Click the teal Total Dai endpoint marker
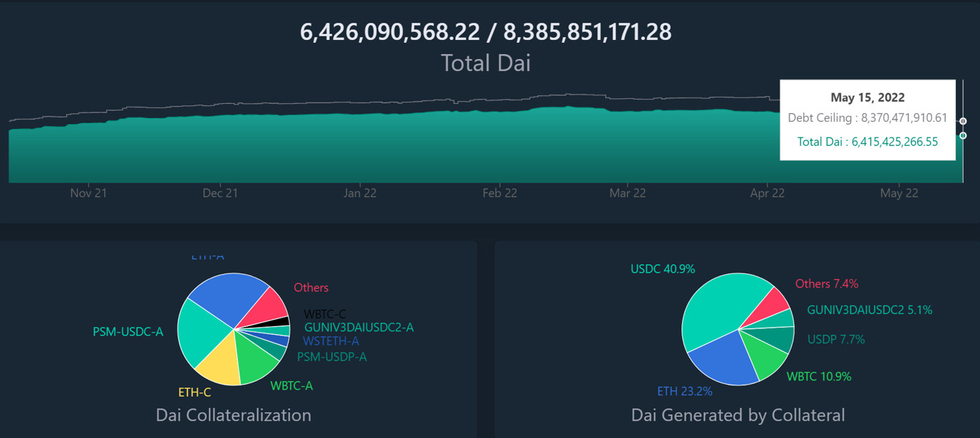This screenshot has width=980, height=438. tap(963, 135)
